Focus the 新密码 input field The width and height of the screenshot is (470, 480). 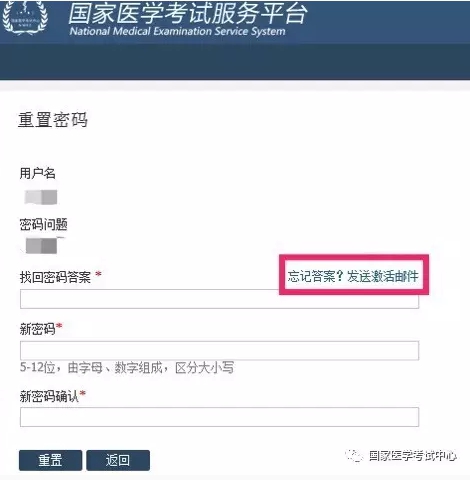(x=219, y=350)
